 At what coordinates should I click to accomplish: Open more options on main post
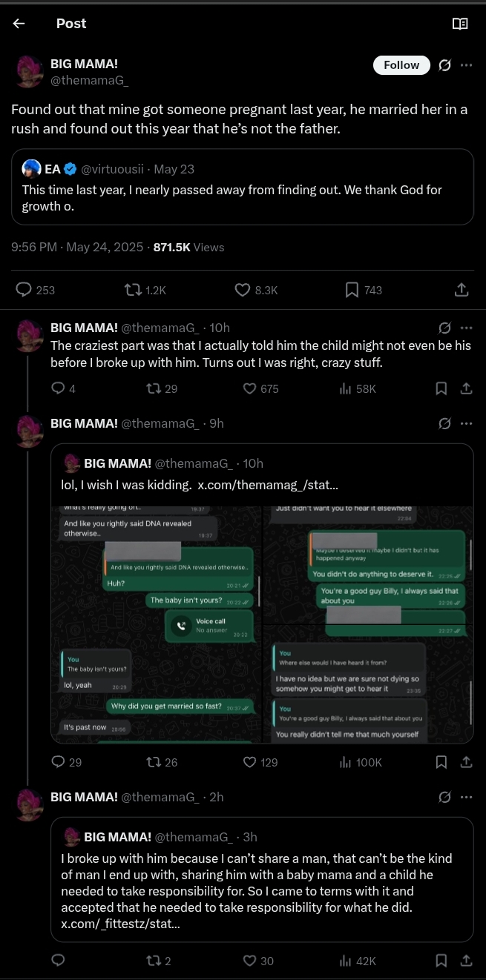pyautogui.click(x=467, y=65)
